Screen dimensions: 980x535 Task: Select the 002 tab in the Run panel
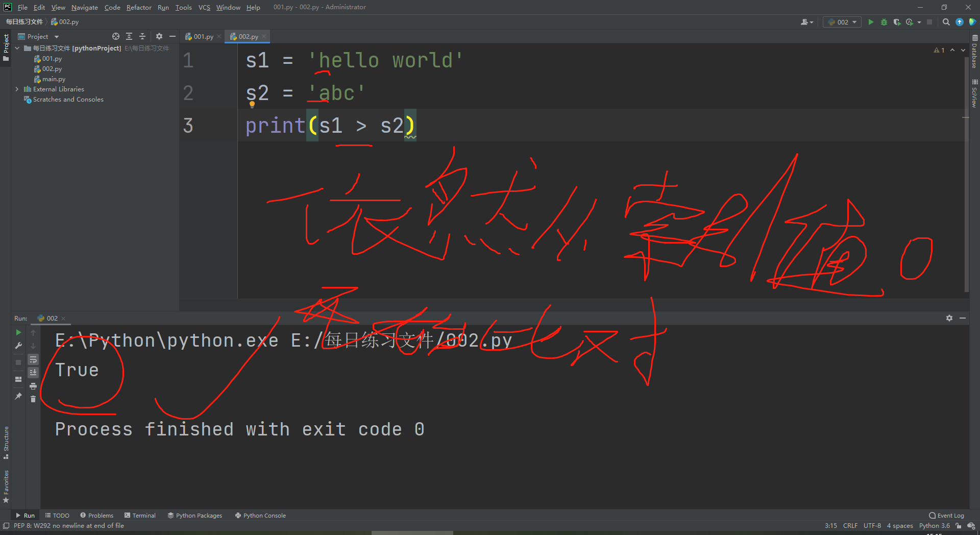click(x=52, y=318)
